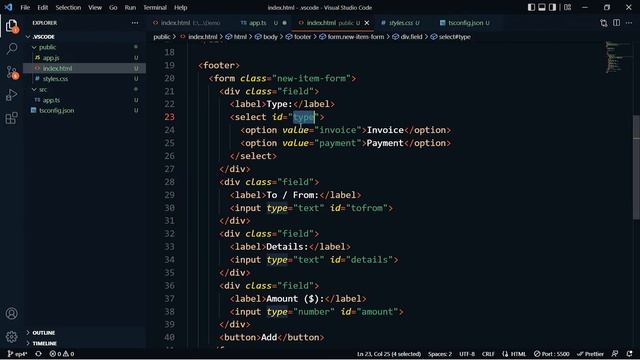640x360 pixels.
Task: Click the open changes compare icon
Action: [x=604, y=23]
